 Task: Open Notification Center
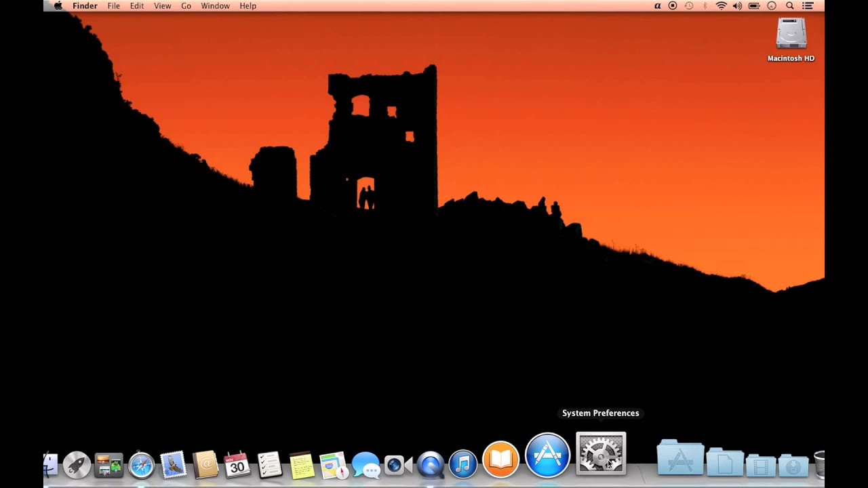click(808, 5)
